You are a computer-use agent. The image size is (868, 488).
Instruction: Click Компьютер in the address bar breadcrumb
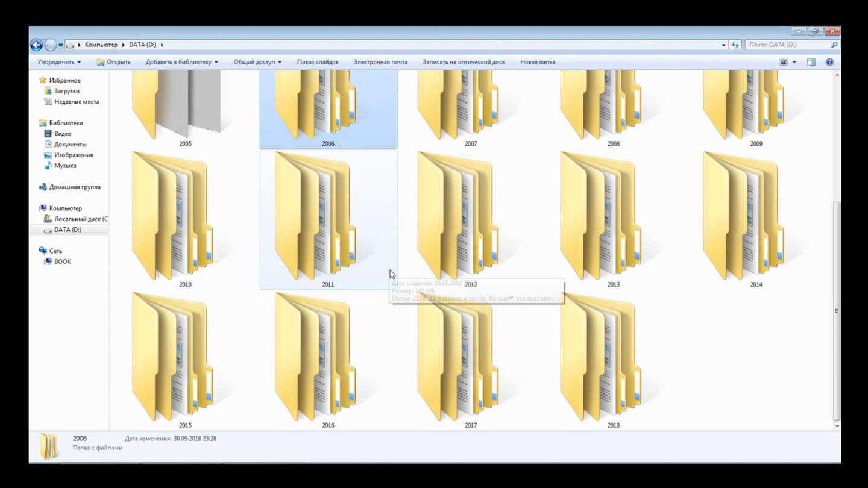101,45
